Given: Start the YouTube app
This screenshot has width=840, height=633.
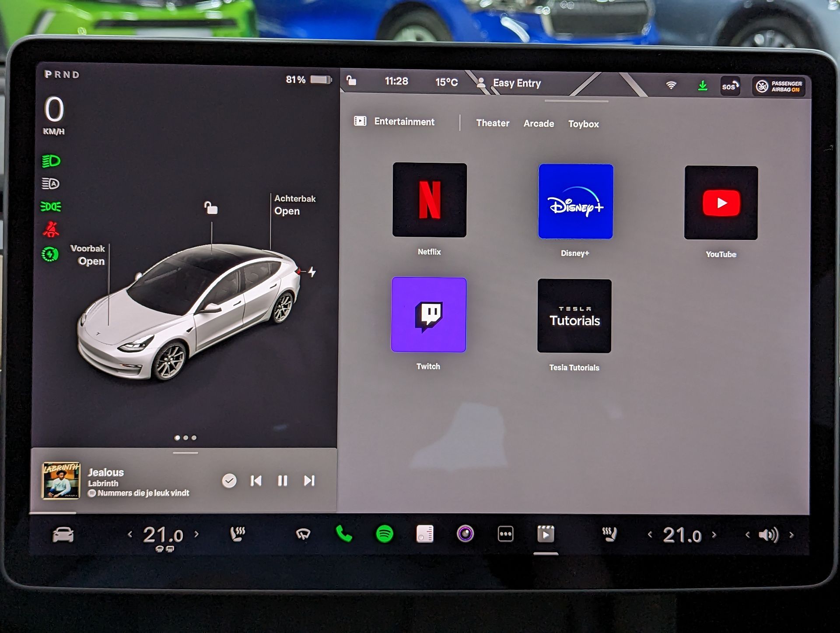Looking at the screenshot, I should (721, 203).
